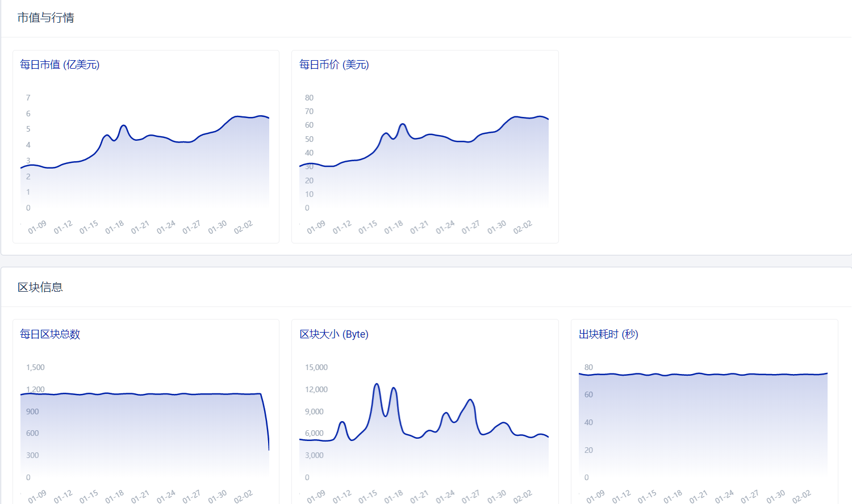Open the 每日币价 (美元) chart title
This screenshot has height=504, width=852.
[x=334, y=65]
